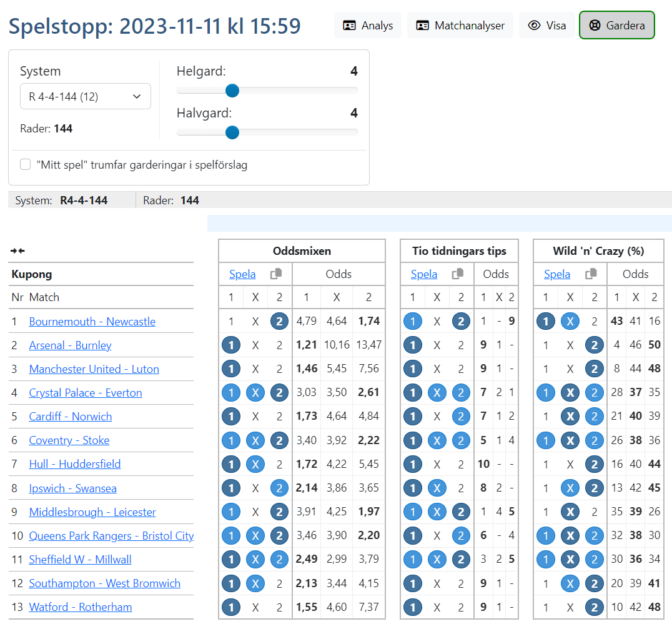The width and height of the screenshot is (672, 624).
Task: Toggle Wild 'n' Crazy 2 for Watford - Rotherham
Action: pos(595,607)
